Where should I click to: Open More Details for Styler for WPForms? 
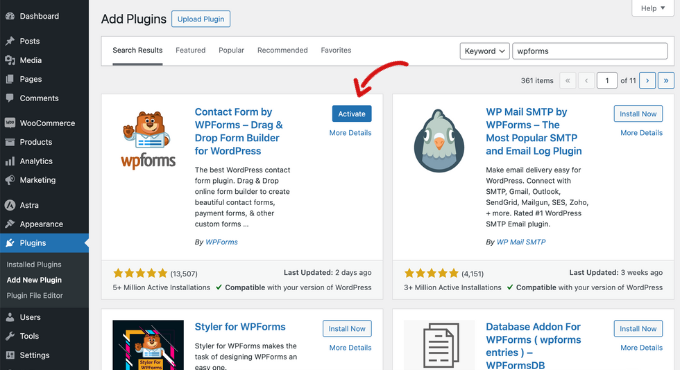tap(350, 347)
